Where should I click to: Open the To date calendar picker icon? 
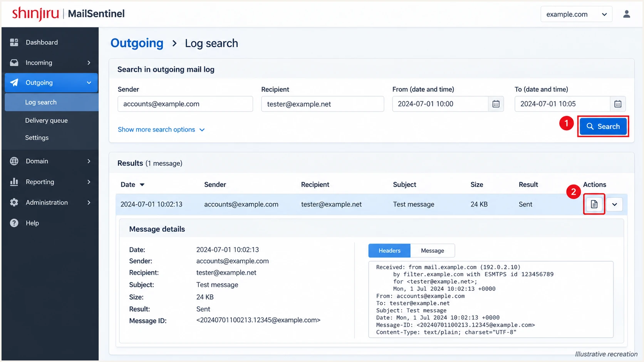(618, 104)
